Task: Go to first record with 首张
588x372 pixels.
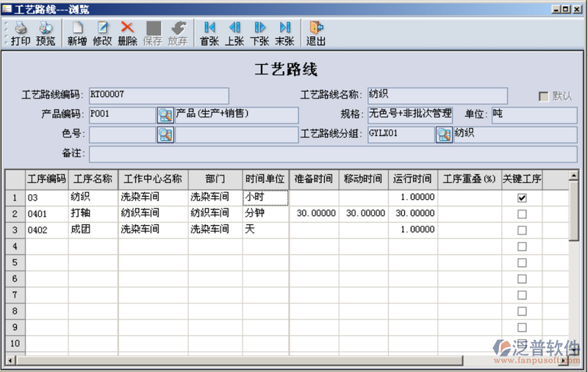Action: [x=209, y=34]
